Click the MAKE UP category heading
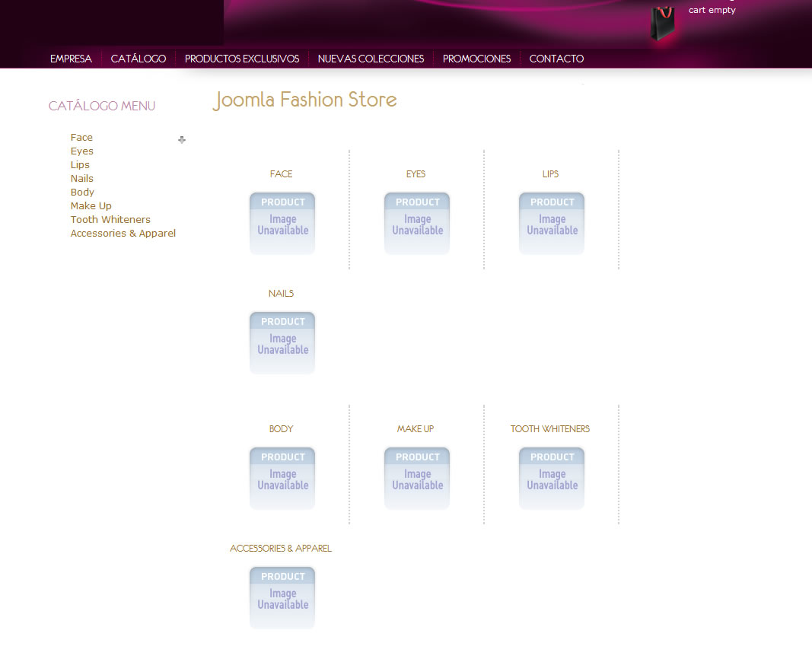The width and height of the screenshot is (812, 646). pos(416,429)
